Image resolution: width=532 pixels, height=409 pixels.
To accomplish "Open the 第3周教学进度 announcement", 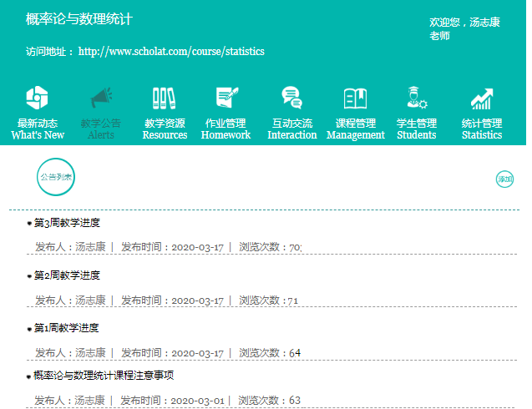I will (67, 223).
